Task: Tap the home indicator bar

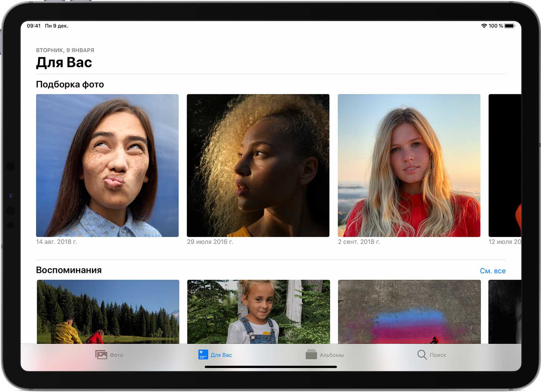Action: [x=271, y=367]
